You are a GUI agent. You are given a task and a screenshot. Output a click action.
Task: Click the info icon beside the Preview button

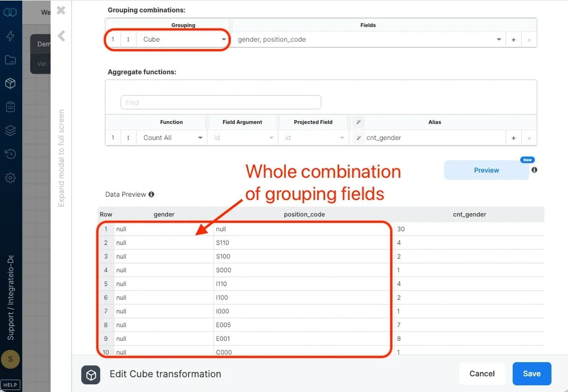[534, 169]
